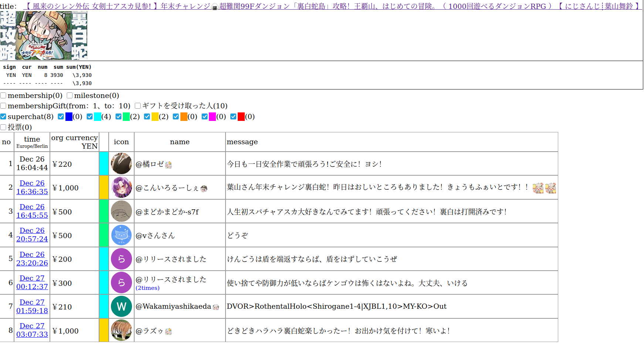
Task: Click the red superchat color swatch
Action: 241,116
